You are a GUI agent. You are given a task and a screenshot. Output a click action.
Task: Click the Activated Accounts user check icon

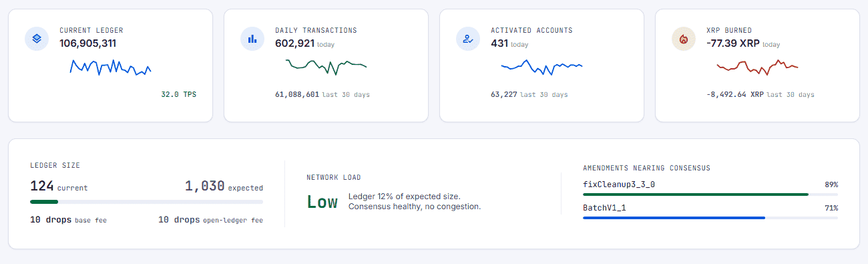468,39
